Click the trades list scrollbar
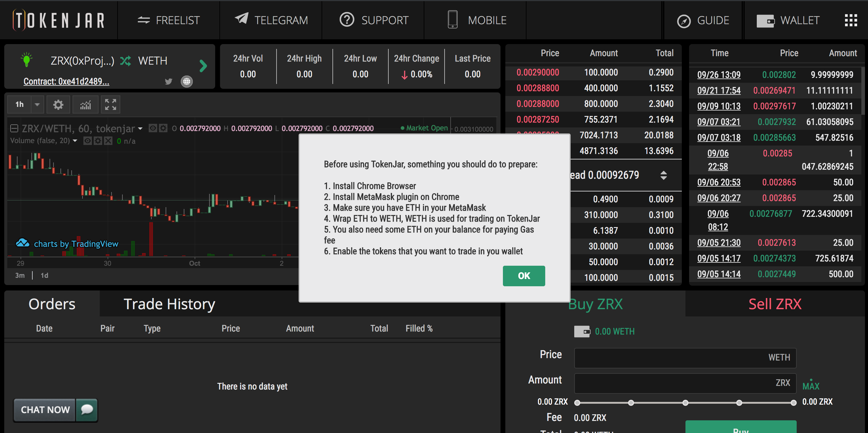The height and width of the screenshot is (433, 868). point(863,91)
